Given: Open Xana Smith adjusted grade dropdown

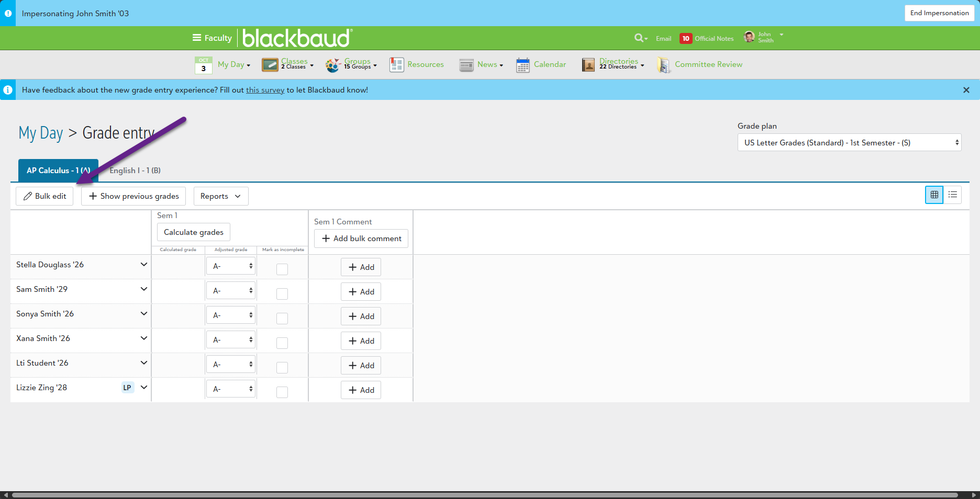Looking at the screenshot, I should pyautogui.click(x=231, y=340).
